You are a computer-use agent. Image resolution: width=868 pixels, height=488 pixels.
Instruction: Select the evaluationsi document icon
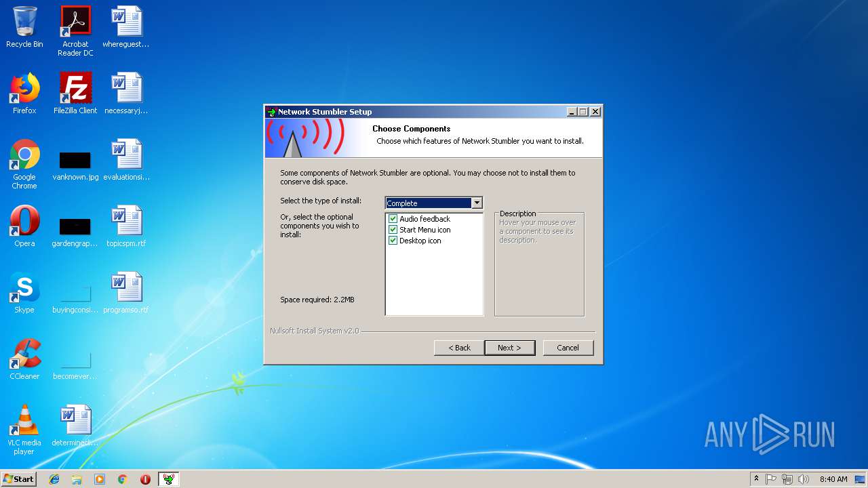(126, 160)
